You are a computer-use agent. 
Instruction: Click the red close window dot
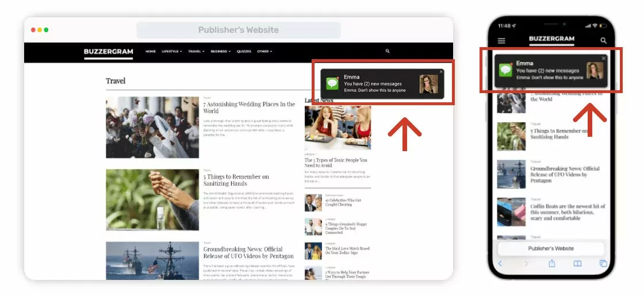33,30
